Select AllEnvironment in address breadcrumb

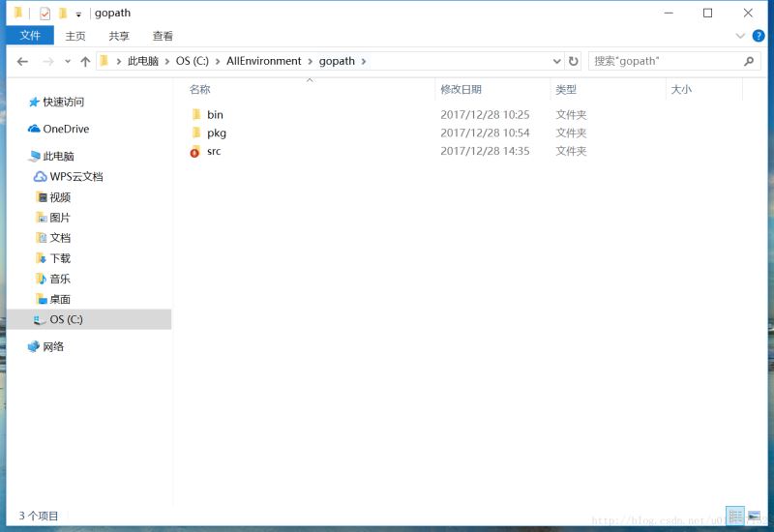263,61
